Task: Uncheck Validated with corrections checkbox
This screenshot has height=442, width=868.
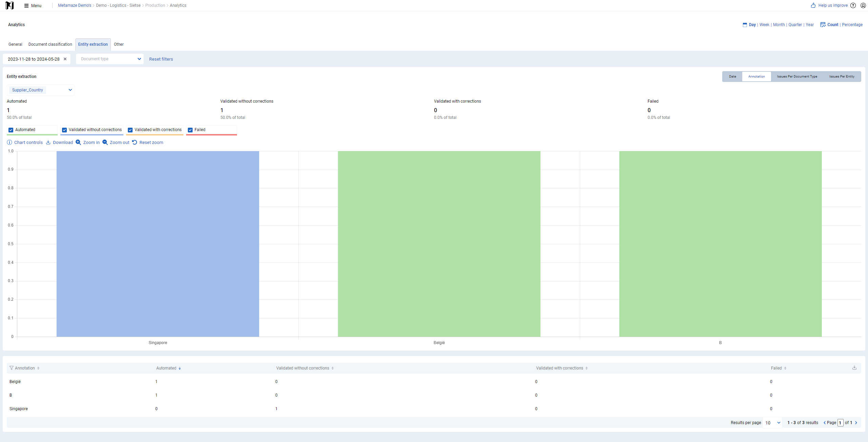Action: tap(130, 130)
